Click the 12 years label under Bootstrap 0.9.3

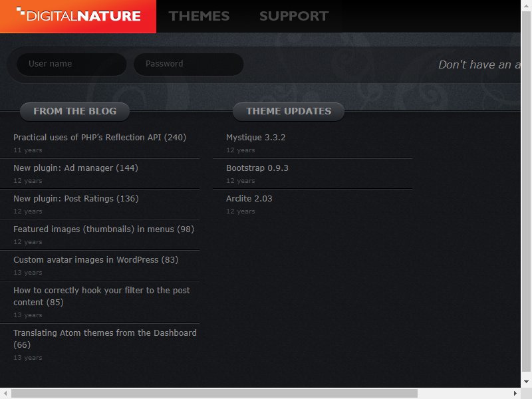(x=241, y=180)
